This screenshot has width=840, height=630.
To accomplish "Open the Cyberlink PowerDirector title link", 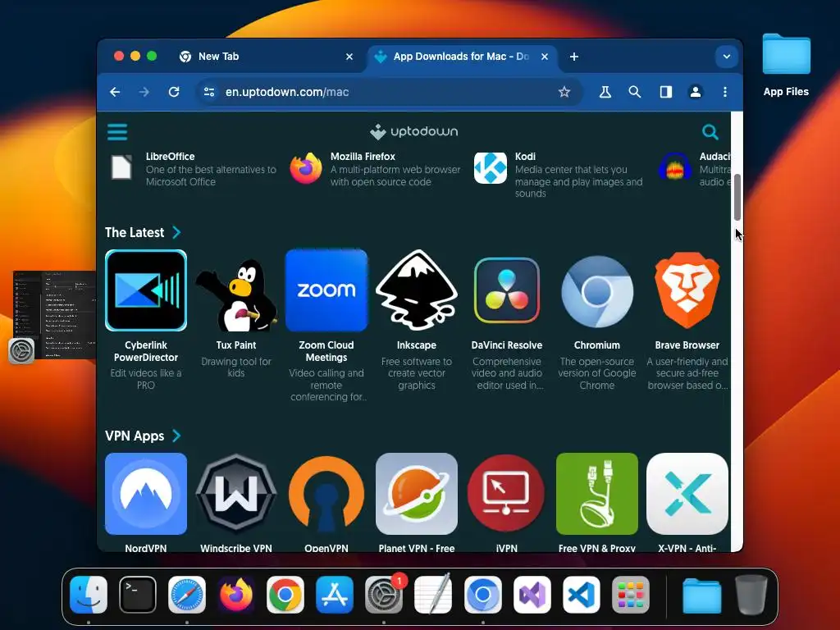I will pos(146,351).
